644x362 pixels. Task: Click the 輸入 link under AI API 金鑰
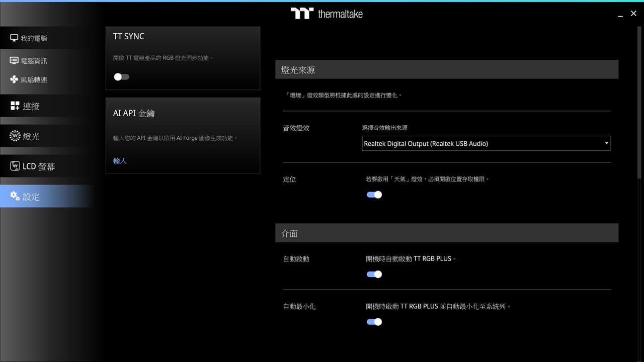coord(120,161)
